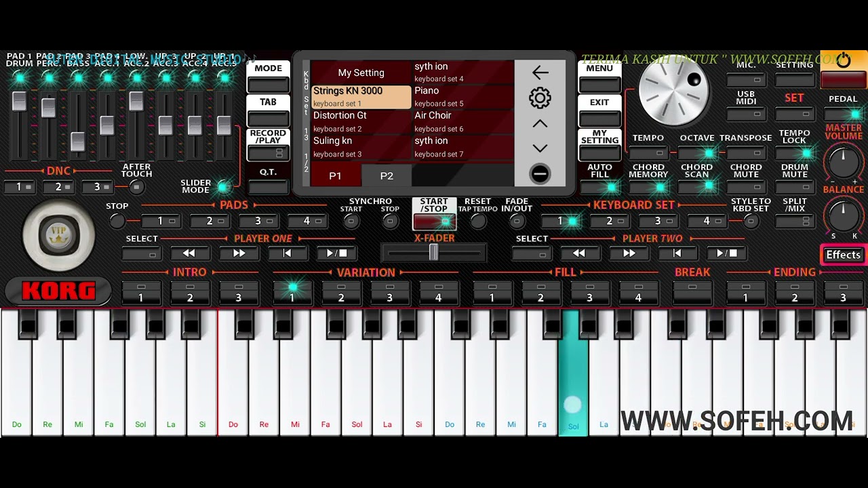The width and height of the screenshot is (868, 488).
Task: Toggle Chord Scan
Action: [x=697, y=186]
